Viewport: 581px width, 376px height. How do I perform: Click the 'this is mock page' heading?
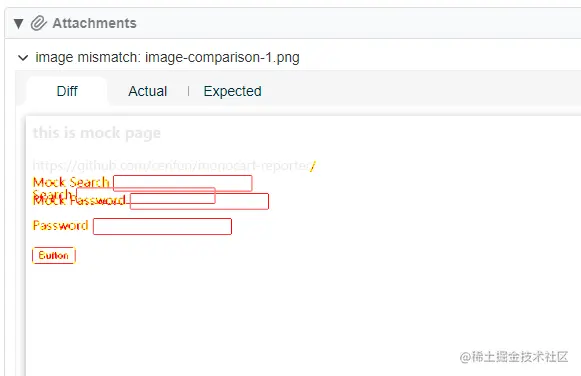coord(97,133)
